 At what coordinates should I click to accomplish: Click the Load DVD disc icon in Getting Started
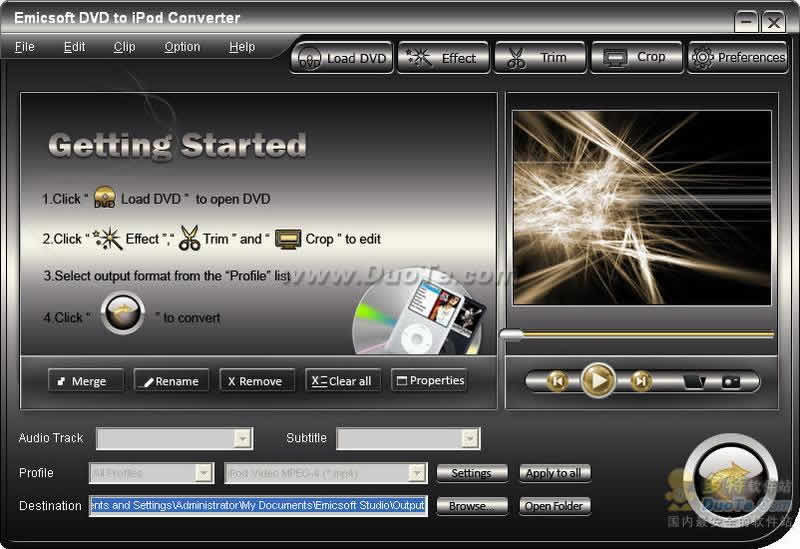click(105, 197)
